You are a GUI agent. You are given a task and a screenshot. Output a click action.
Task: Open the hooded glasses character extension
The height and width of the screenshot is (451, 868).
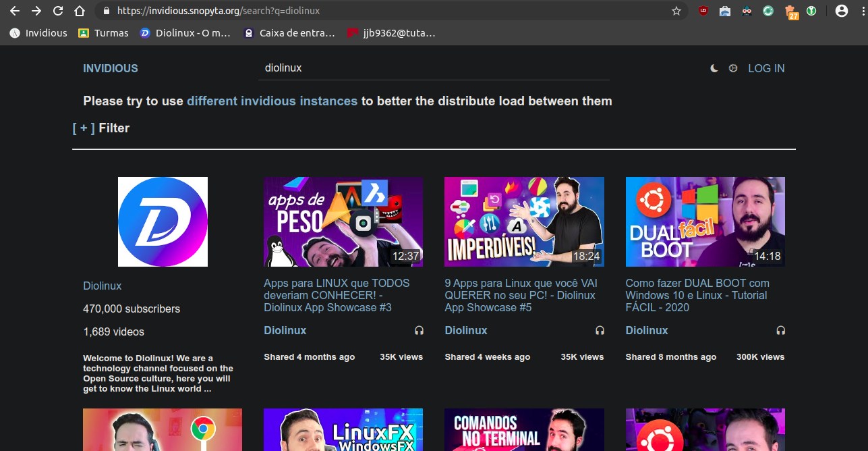(747, 11)
